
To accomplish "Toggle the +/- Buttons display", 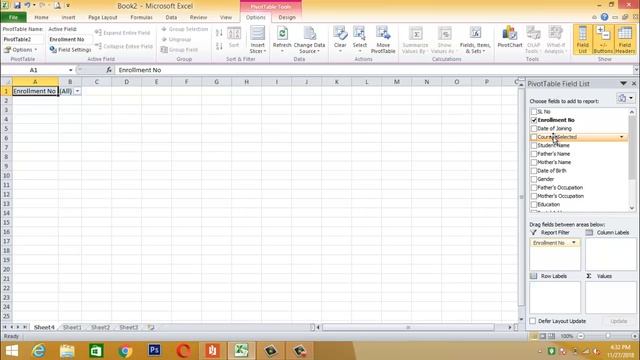I will (x=603, y=40).
